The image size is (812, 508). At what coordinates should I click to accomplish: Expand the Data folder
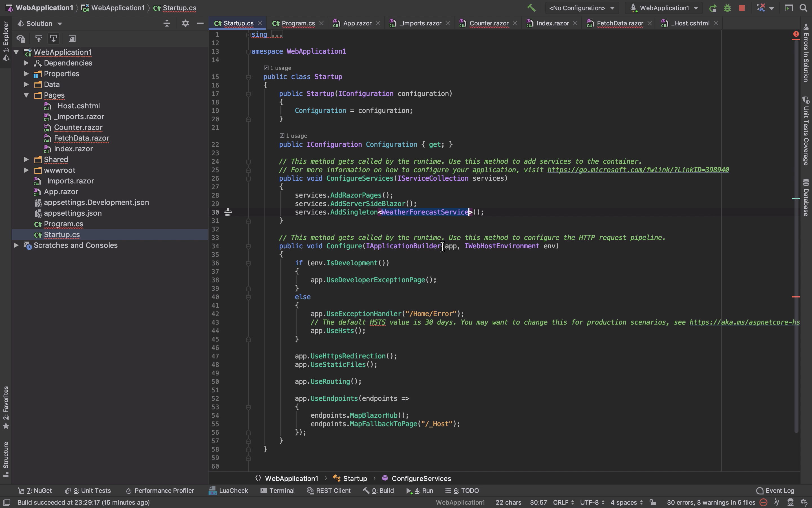(26, 84)
